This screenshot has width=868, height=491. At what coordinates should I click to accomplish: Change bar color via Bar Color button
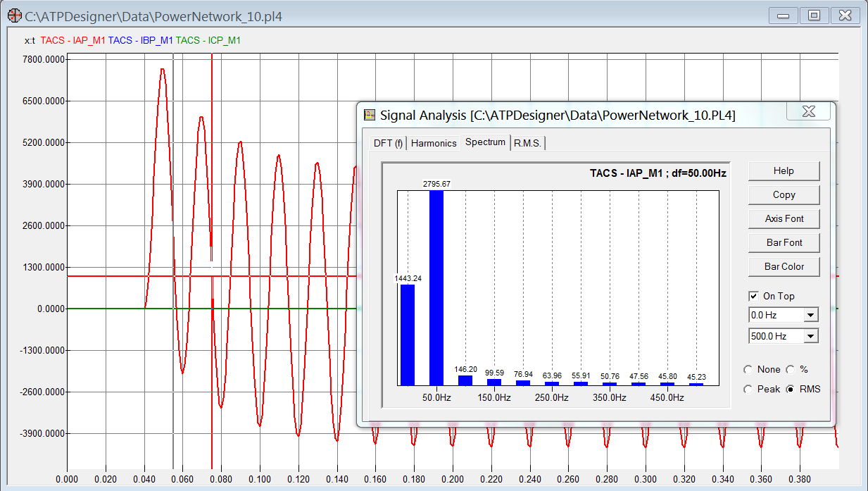click(x=784, y=267)
